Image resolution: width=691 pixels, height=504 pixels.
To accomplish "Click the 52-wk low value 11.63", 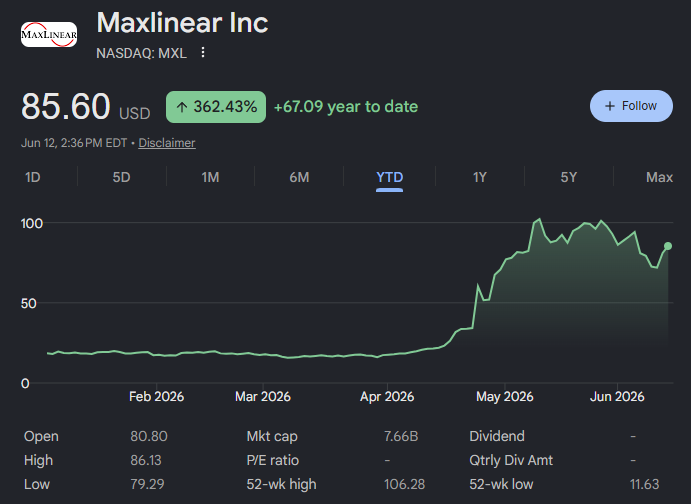I will pyautogui.click(x=644, y=484).
